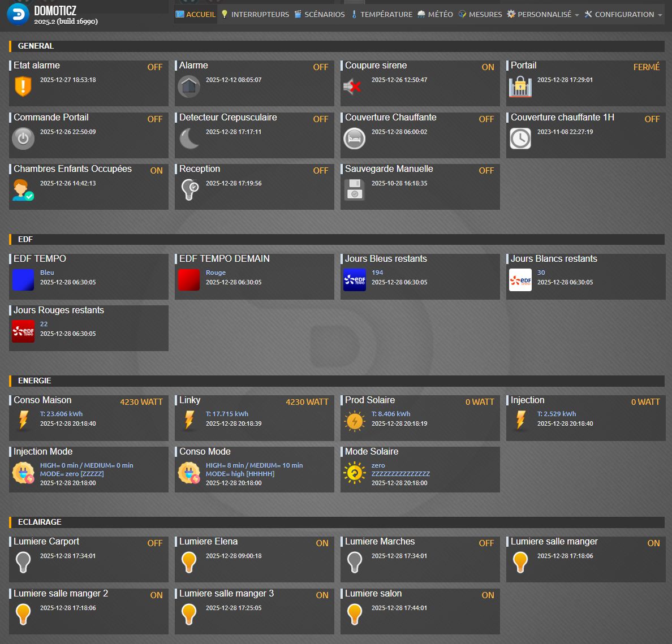Click the Etat alarme shield icon
This screenshot has height=644, width=672.
point(23,87)
